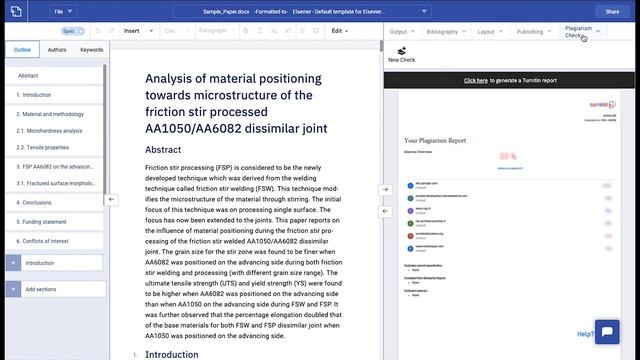Screen dimensions: 640x360
Task: Click right arrow to expand editor pane
Action: click(x=385, y=190)
